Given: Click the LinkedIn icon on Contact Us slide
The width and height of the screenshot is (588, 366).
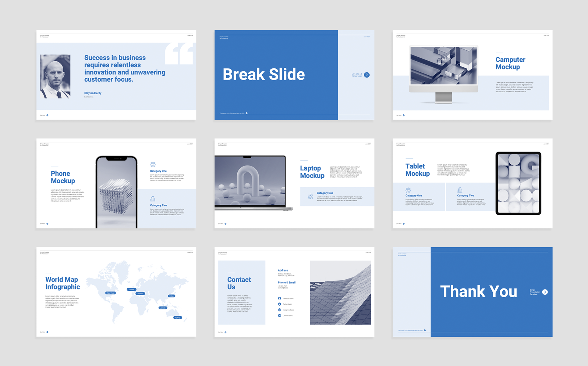Looking at the screenshot, I should (x=279, y=316).
